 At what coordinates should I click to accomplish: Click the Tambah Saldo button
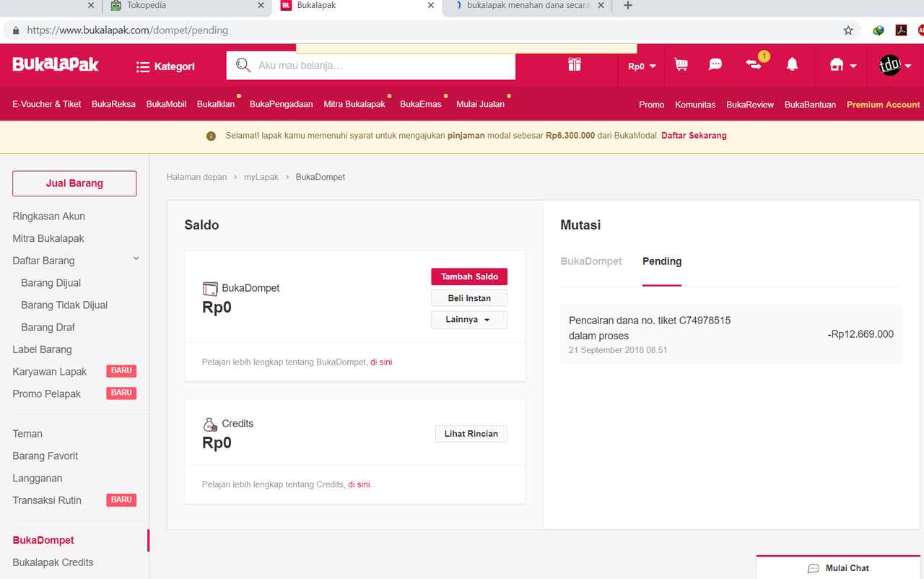[x=469, y=277]
